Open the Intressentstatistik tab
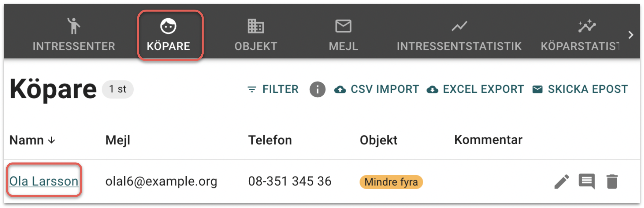Viewport: 644px width, 208px height. [x=459, y=35]
